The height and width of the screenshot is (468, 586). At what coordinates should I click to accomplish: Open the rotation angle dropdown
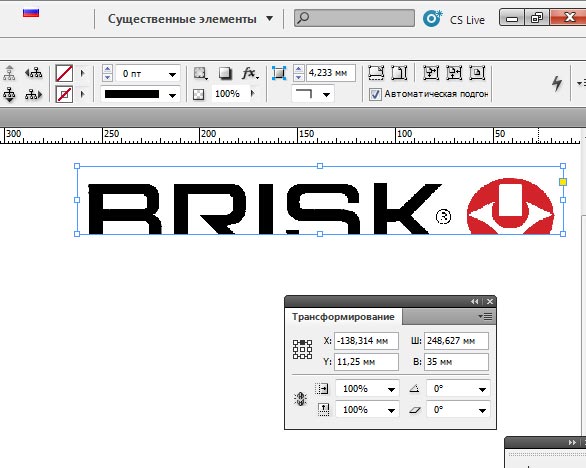point(482,390)
